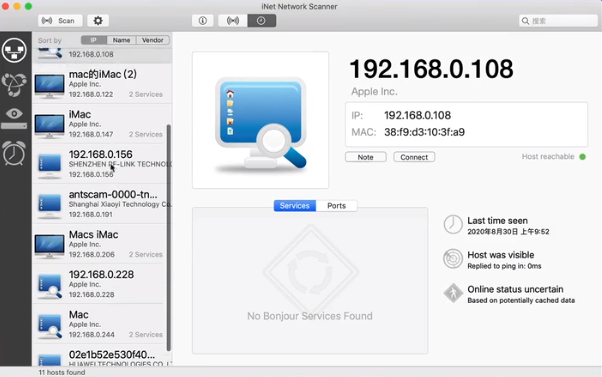Click device icon of 192.168.0.156

pos(50,166)
